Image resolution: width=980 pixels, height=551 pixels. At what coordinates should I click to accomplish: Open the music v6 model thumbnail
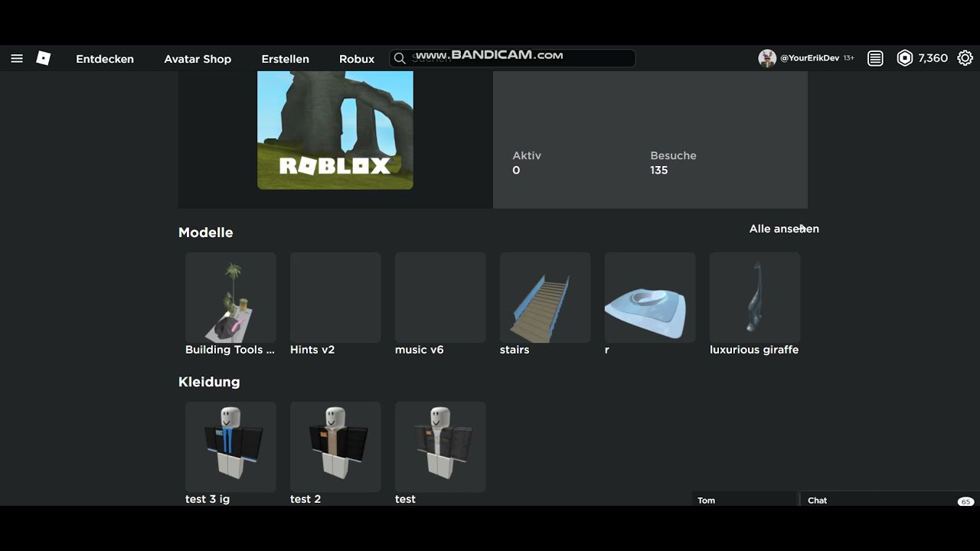click(x=440, y=298)
